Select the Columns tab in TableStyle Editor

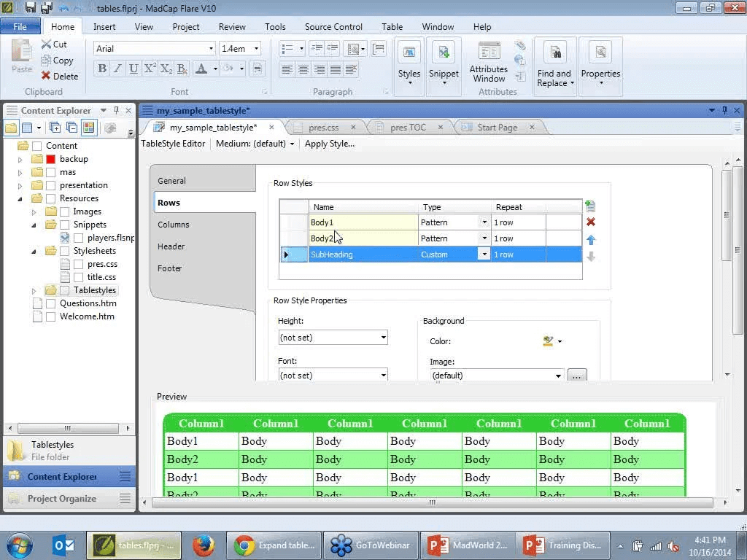pyautogui.click(x=174, y=225)
